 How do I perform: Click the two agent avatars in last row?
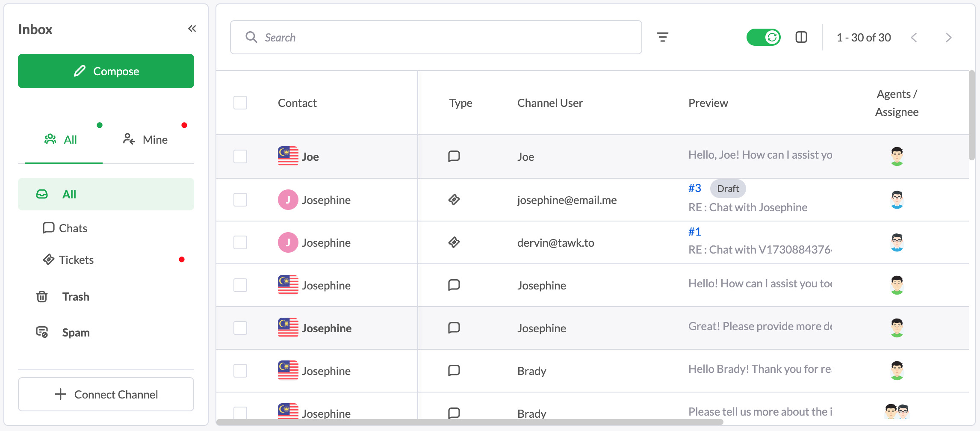897,412
